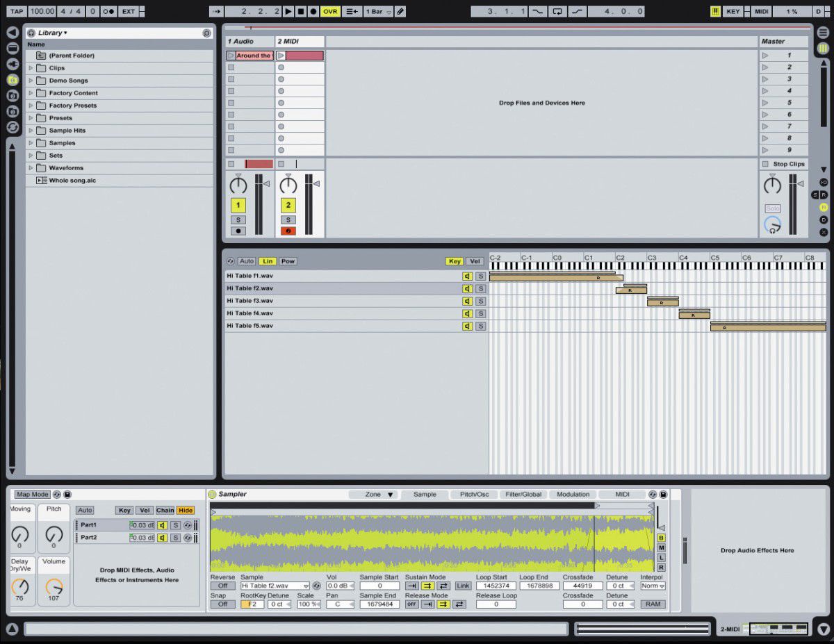Open the Modulation tab in Sampler

(x=572, y=494)
